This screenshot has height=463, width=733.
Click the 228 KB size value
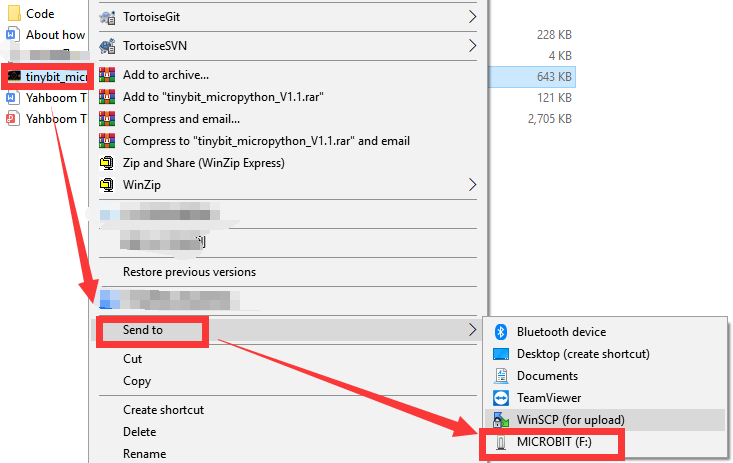pyautogui.click(x=554, y=35)
